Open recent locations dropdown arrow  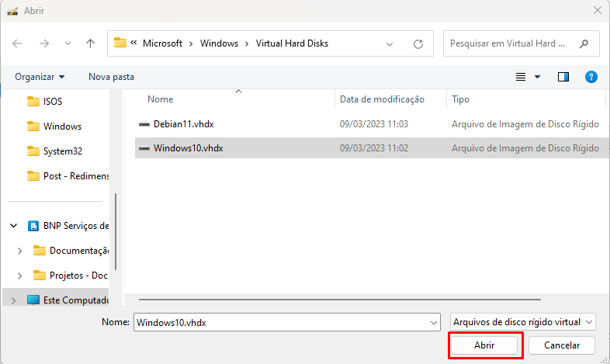click(68, 43)
